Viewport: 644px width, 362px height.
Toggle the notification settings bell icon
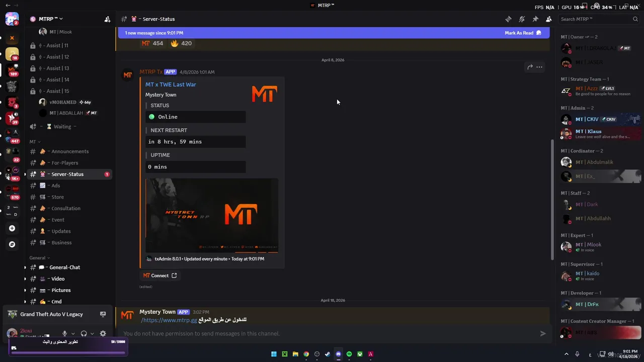(522, 19)
